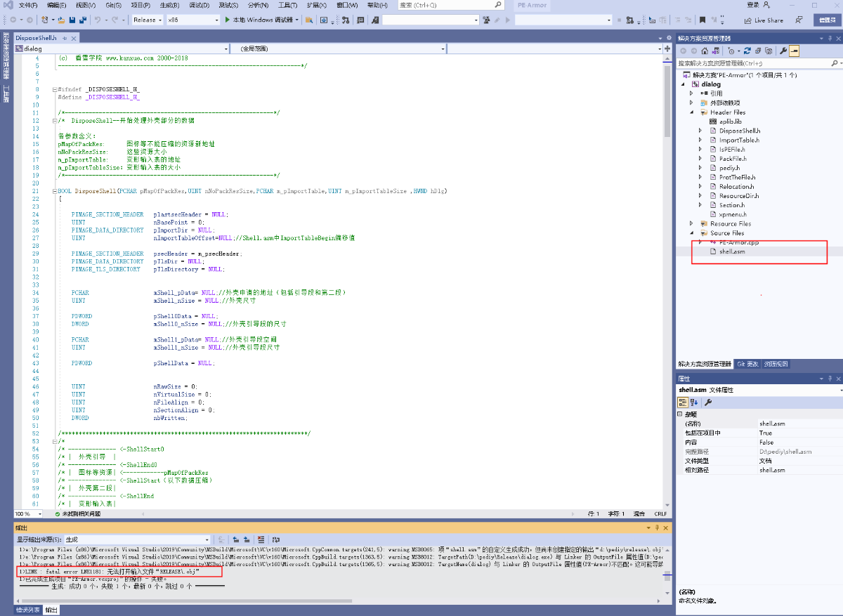Image resolution: width=843 pixels, height=616 pixels.
Task: Pin the DisposeShell.h editor tab
Action: pos(65,38)
